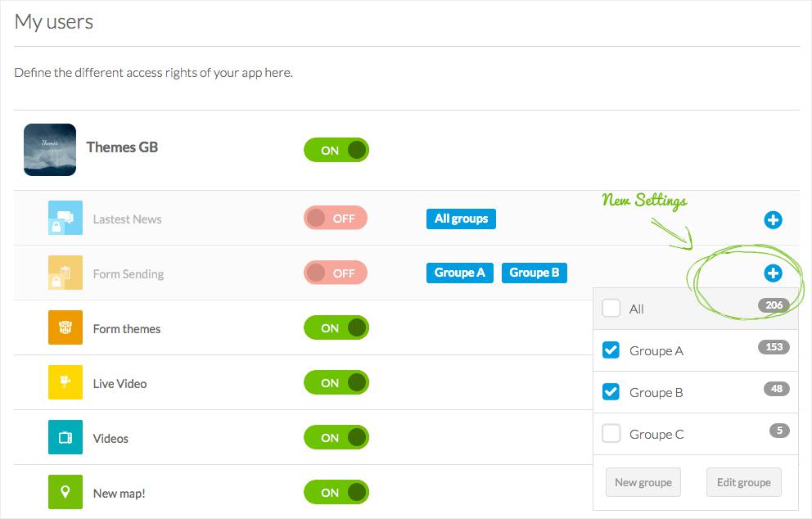Open group selector for Lastest News
Viewport: 812px width, 519px height.
773,219
